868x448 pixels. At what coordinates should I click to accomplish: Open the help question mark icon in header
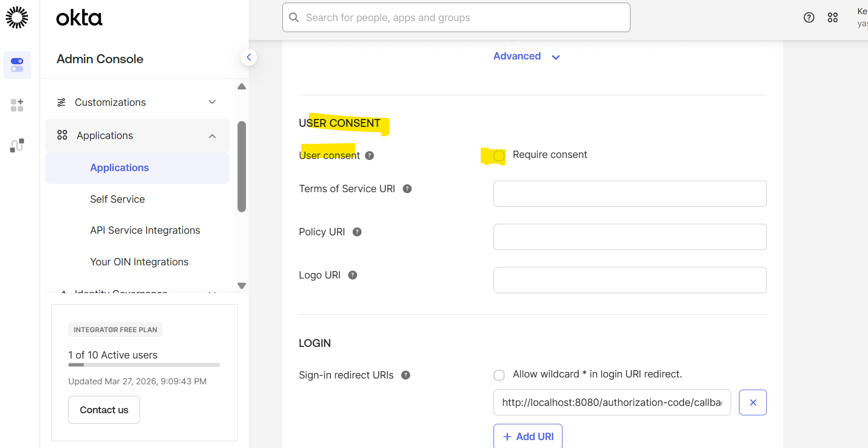pos(809,17)
